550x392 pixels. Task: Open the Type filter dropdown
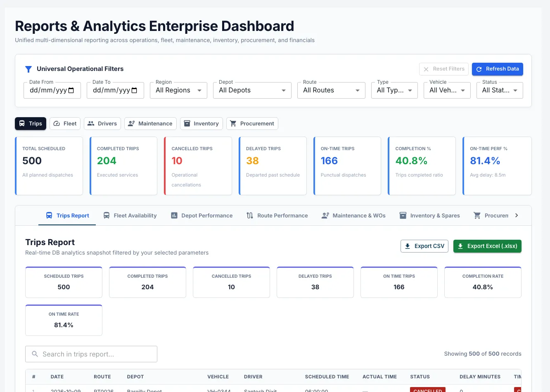pyautogui.click(x=394, y=90)
